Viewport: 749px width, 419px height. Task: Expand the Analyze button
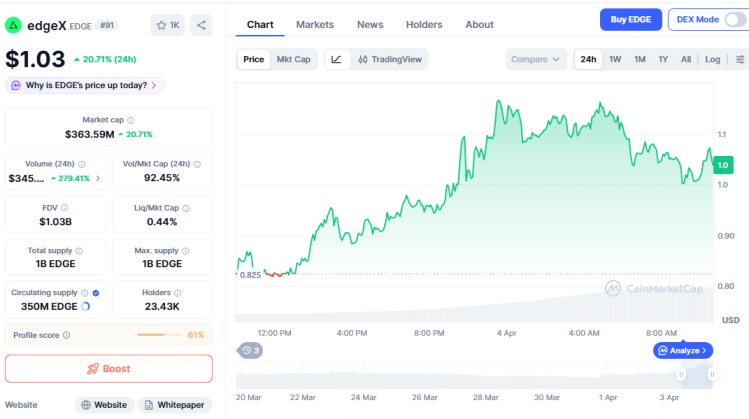pos(683,350)
